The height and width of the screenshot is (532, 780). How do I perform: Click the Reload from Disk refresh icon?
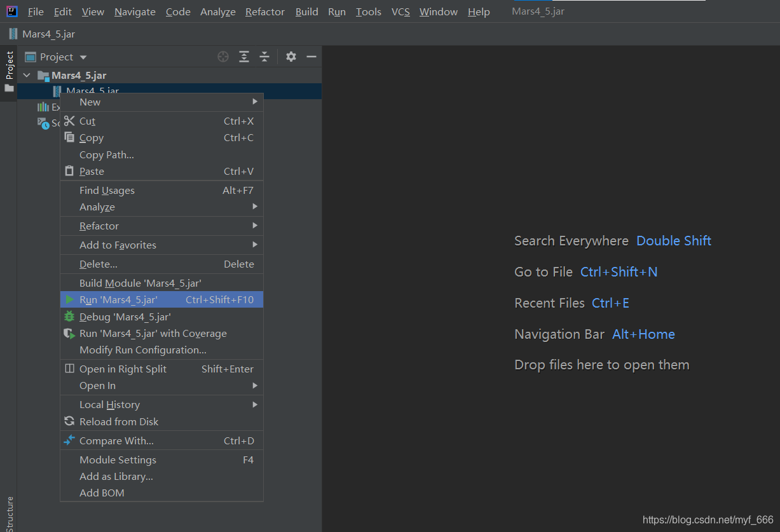click(x=69, y=421)
